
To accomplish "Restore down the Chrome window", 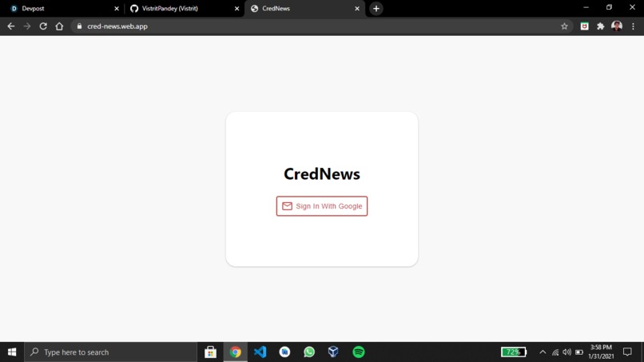I will click(609, 7).
